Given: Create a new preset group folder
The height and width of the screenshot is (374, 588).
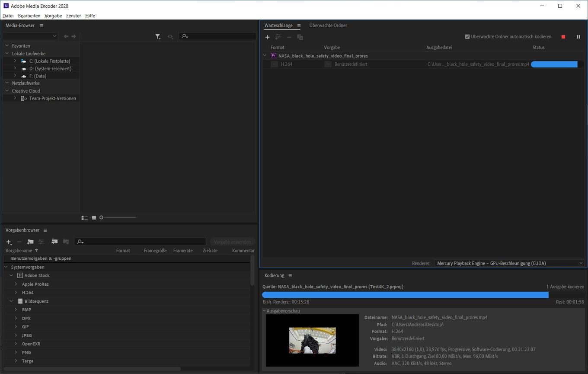Looking at the screenshot, I should click(x=30, y=242).
